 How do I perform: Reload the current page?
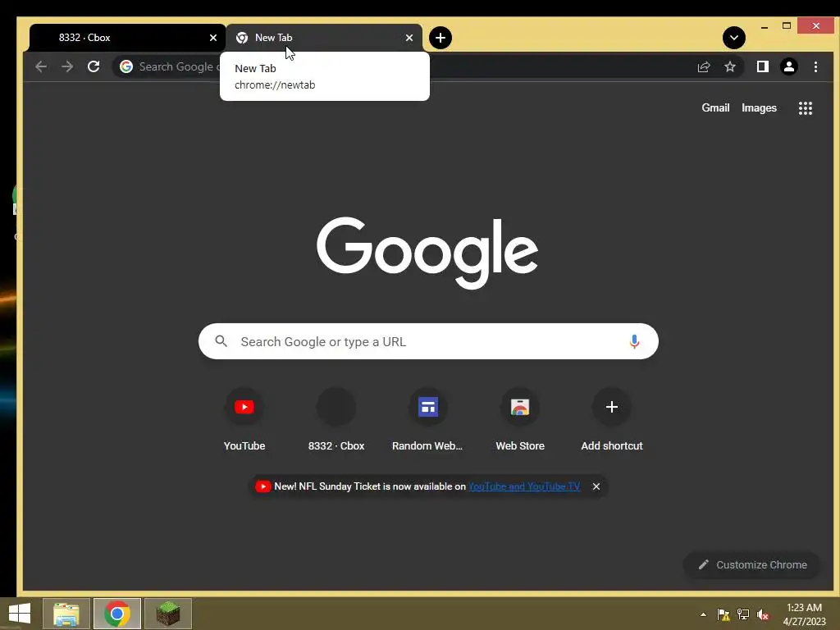point(94,66)
